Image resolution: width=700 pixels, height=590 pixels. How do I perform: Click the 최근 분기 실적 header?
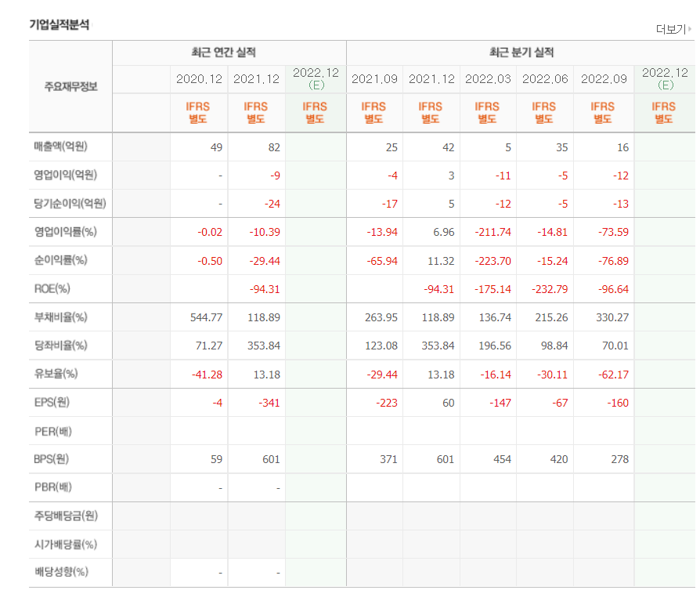click(x=521, y=52)
